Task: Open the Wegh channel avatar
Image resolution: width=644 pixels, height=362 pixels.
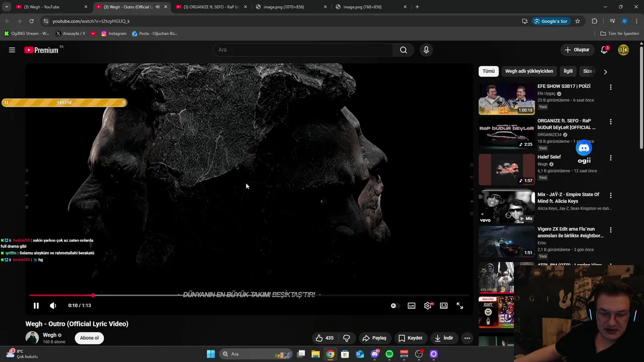Action: coord(32,338)
